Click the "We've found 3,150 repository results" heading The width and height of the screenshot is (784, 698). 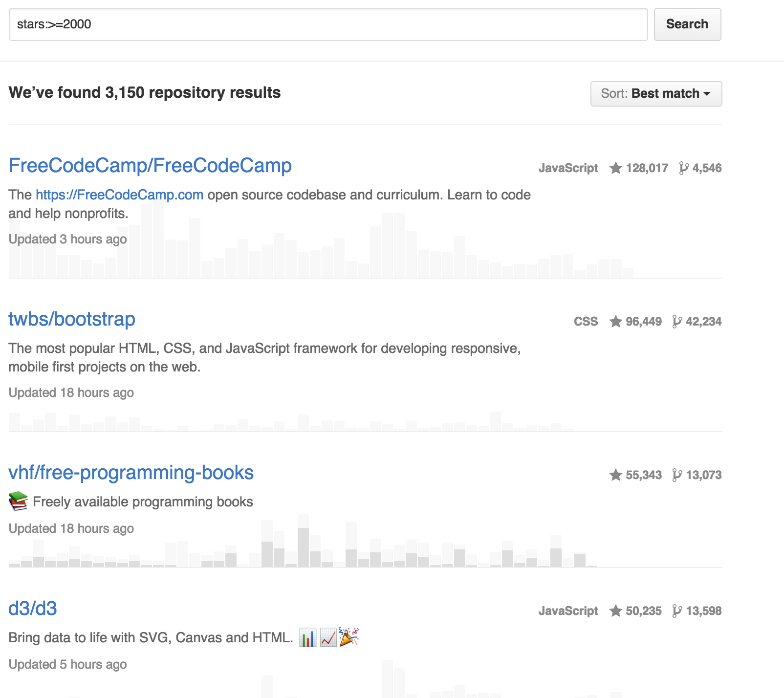(x=145, y=92)
